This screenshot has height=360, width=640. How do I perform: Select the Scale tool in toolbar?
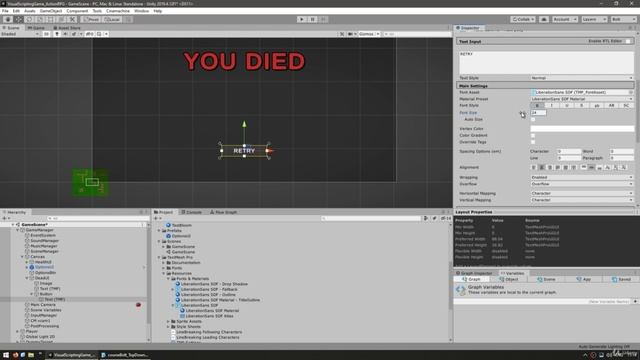point(40,19)
